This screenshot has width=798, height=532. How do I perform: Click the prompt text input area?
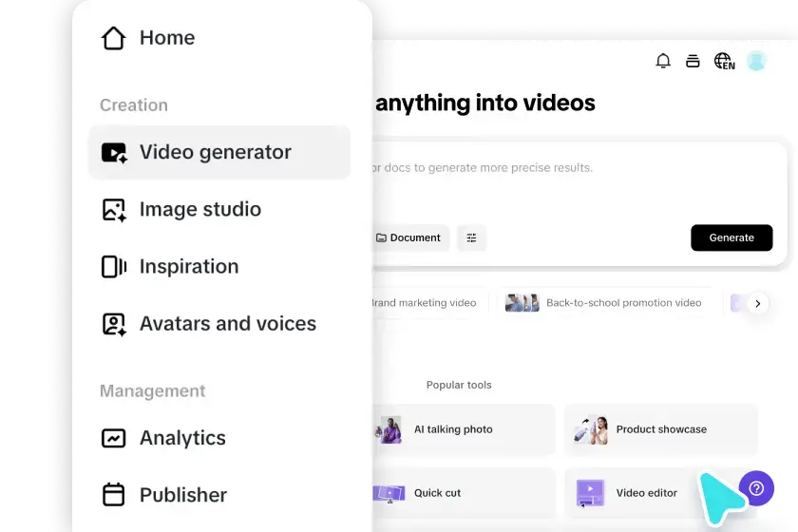[579, 180]
